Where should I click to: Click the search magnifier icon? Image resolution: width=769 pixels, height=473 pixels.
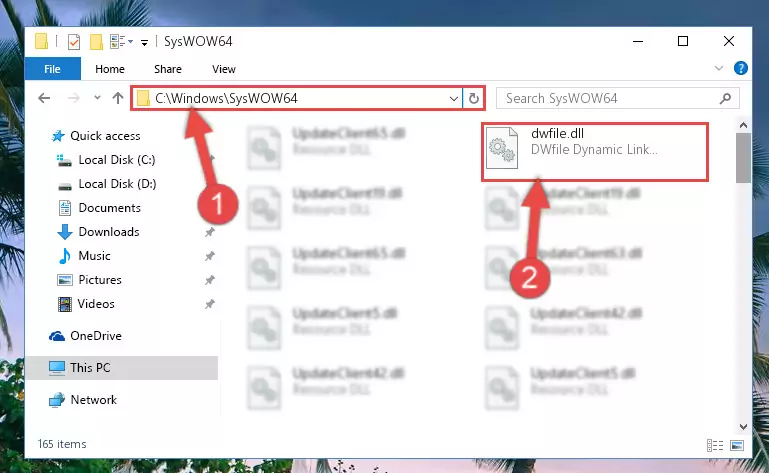tap(725, 99)
